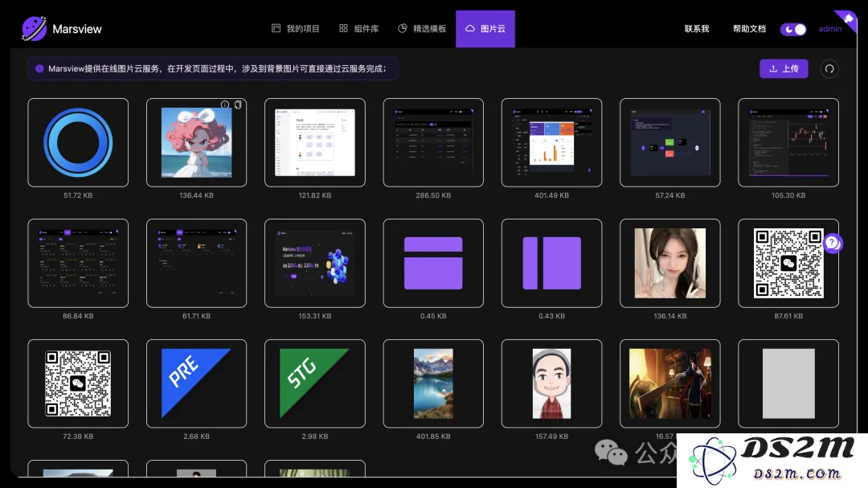This screenshot has height=488, width=868.
Task: Select the girl photo 136.14 KB
Action: (670, 263)
